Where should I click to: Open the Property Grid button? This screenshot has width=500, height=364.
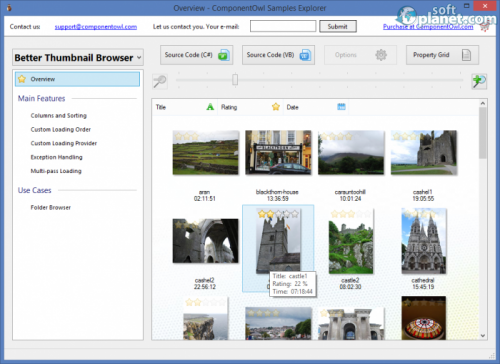442,55
